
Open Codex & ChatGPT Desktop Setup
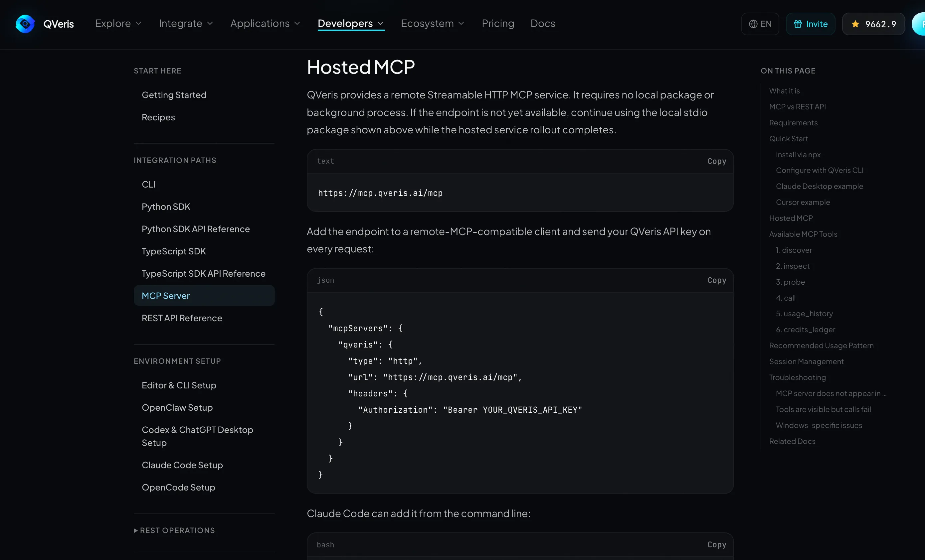(197, 436)
